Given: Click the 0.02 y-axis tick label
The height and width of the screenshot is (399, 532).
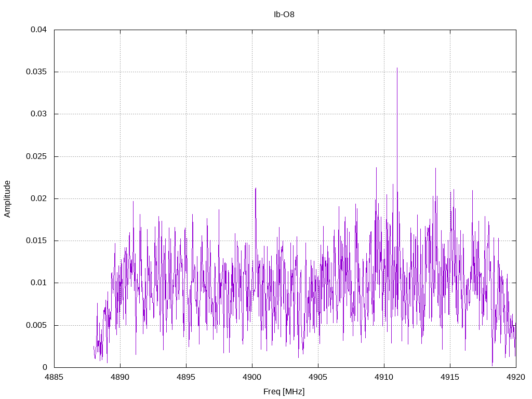Looking at the screenshot, I should tap(38, 198).
